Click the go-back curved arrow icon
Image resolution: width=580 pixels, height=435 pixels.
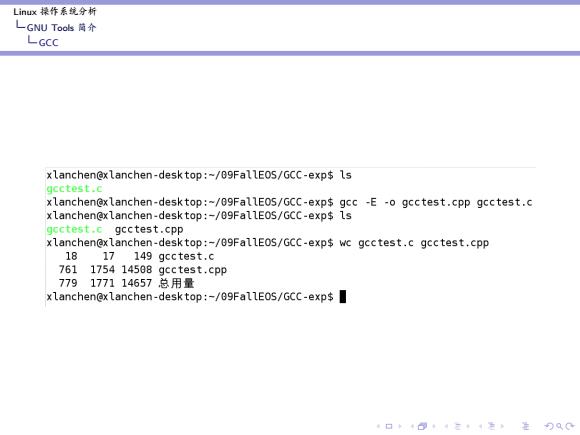[x=549, y=426]
